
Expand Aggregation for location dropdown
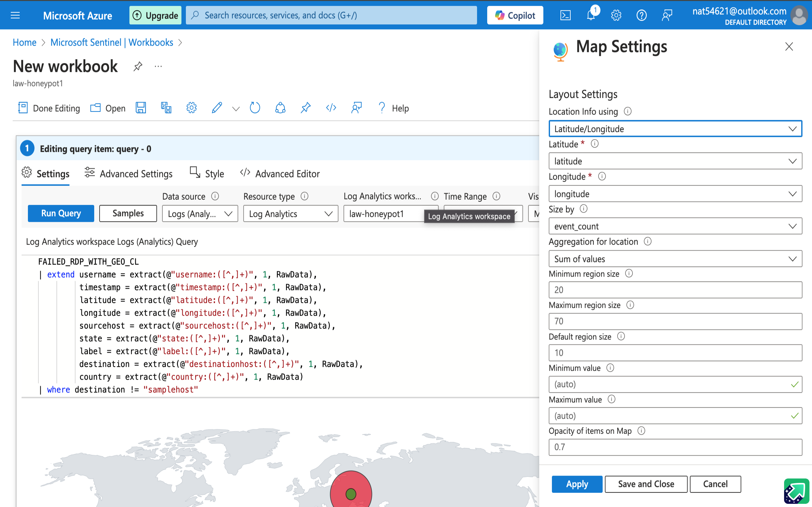tap(675, 259)
